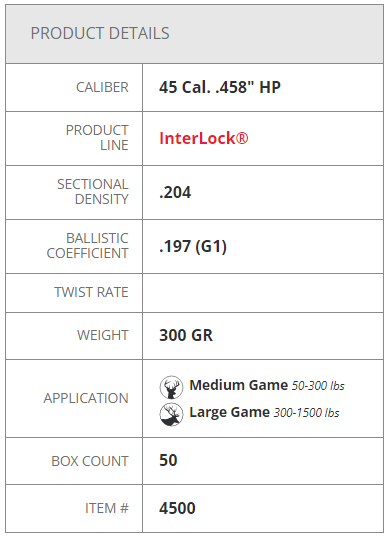The height and width of the screenshot is (539, 391).
Task: Click the APPLICATION row label
Action: pyautogui.click(x=86, y=398)
